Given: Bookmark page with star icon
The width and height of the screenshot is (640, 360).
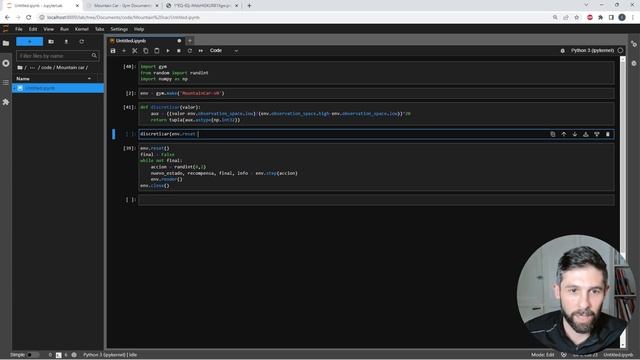Looking at the screenshot, I should [x=577, y=18].
